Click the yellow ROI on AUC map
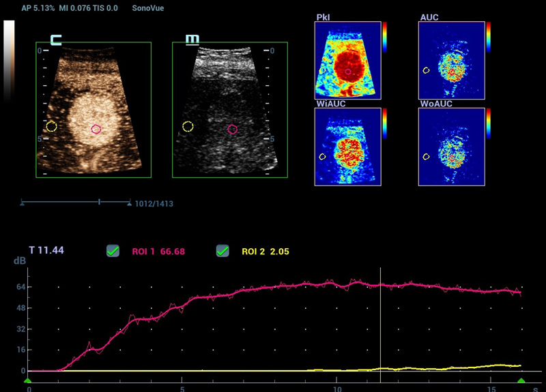The height and width of the screenshot is (392, 546). point(427,70)
